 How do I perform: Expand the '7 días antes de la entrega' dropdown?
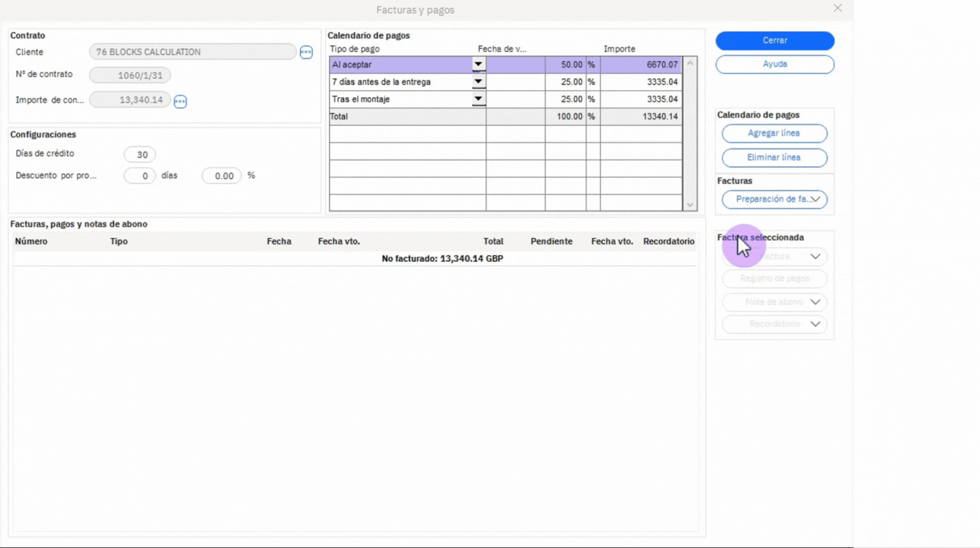pyautogui.click(x=478, y=82)
